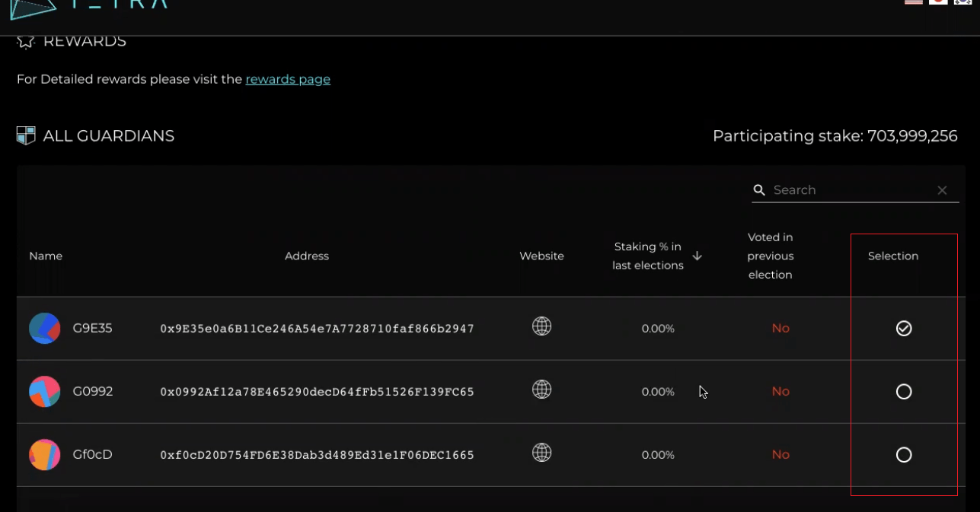Switch language with the Korea flag

(962, 2)
